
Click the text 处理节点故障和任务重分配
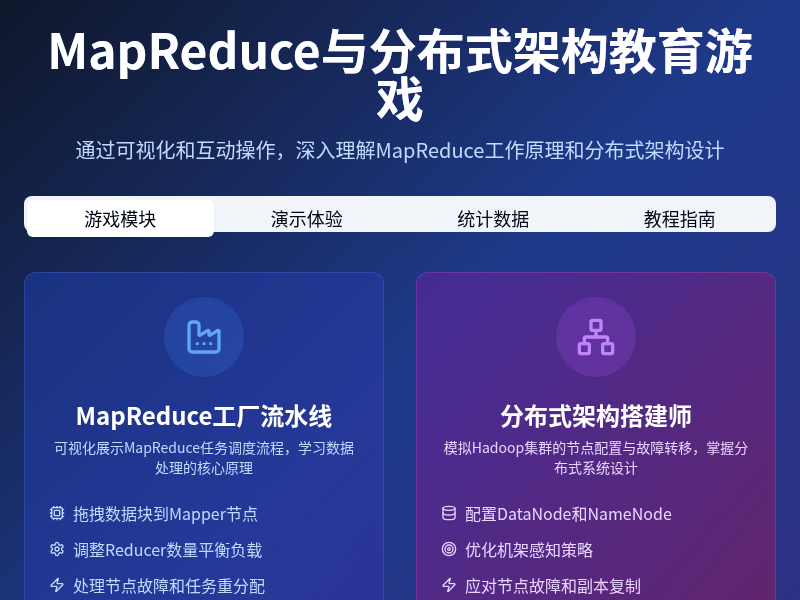(169, 586)
